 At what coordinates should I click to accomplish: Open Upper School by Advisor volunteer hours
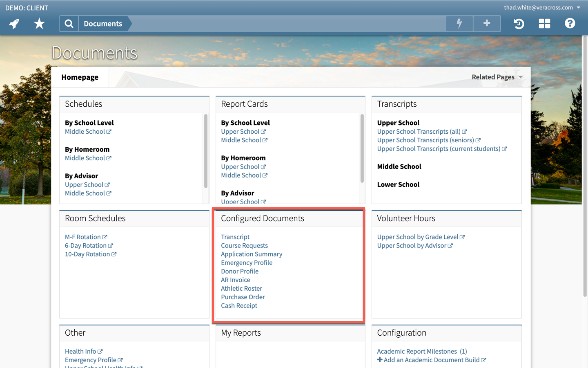point(412,245)
